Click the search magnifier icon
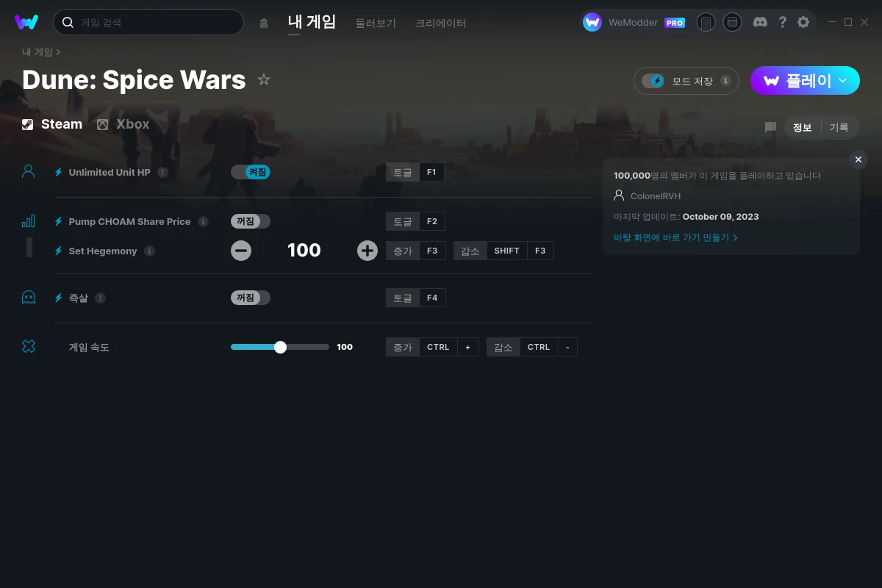This screenshot has height=588, width=882. 68,22
